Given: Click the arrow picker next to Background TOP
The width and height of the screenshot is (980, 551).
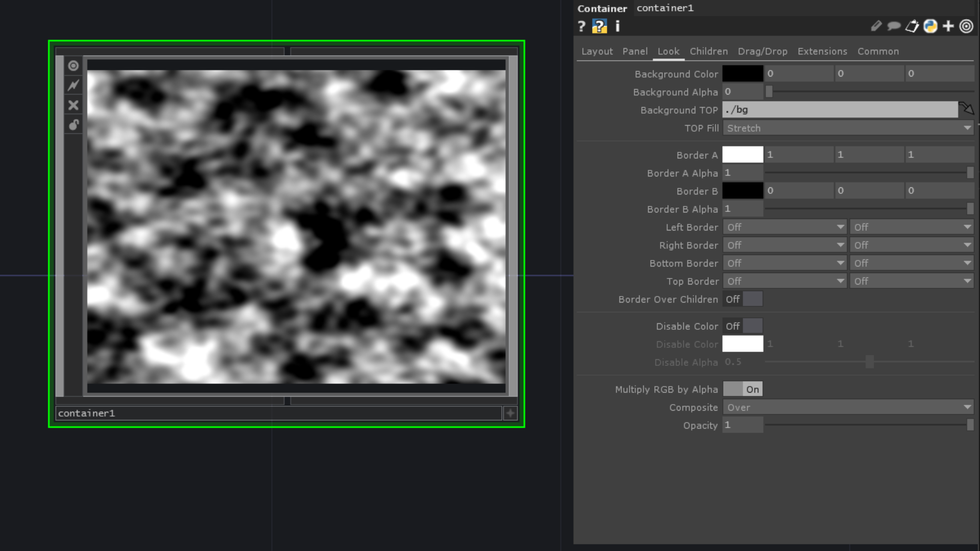Looking at the screenshot, I should 966,109.
